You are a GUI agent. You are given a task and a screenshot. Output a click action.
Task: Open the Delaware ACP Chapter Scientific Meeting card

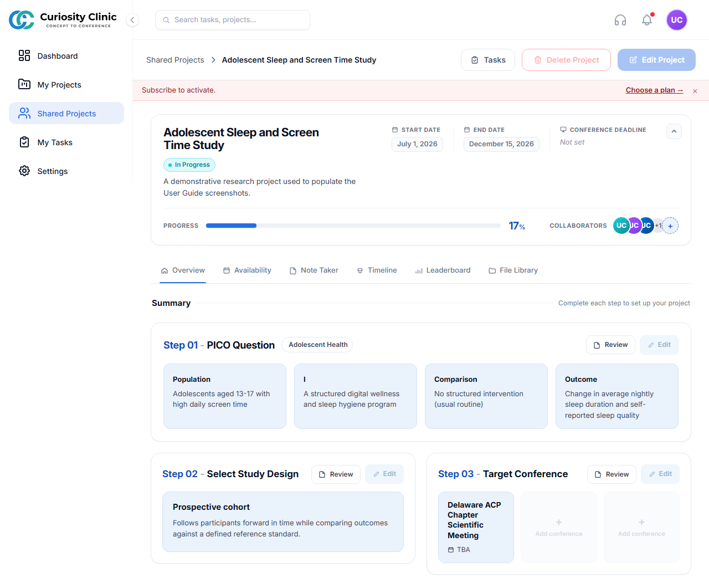[x=476, y=527]
